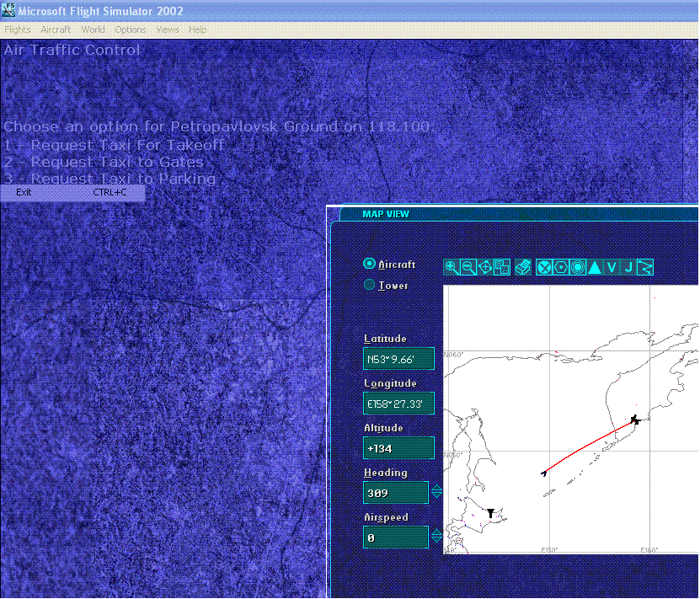Click the Airspeed field label

pos(386,517)
